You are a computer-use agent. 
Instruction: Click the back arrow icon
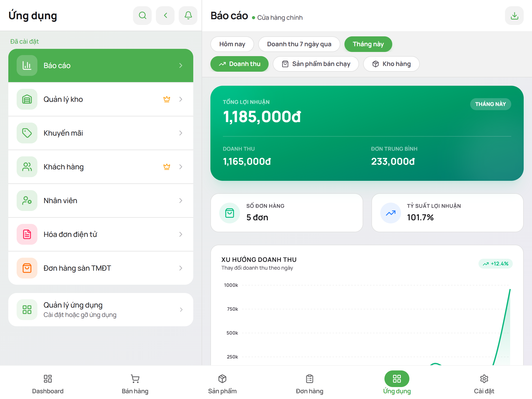(165, 16)
